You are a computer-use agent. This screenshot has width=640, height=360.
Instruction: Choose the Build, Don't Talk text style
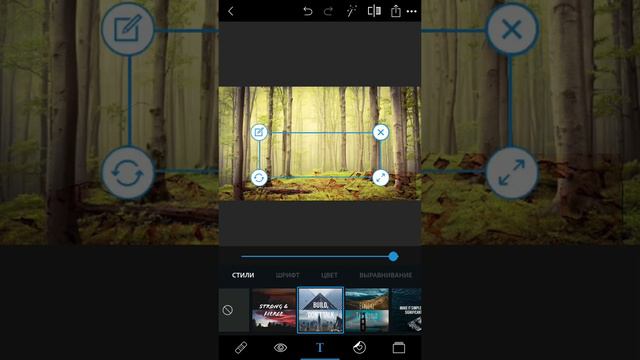click(x=320, y=310)
